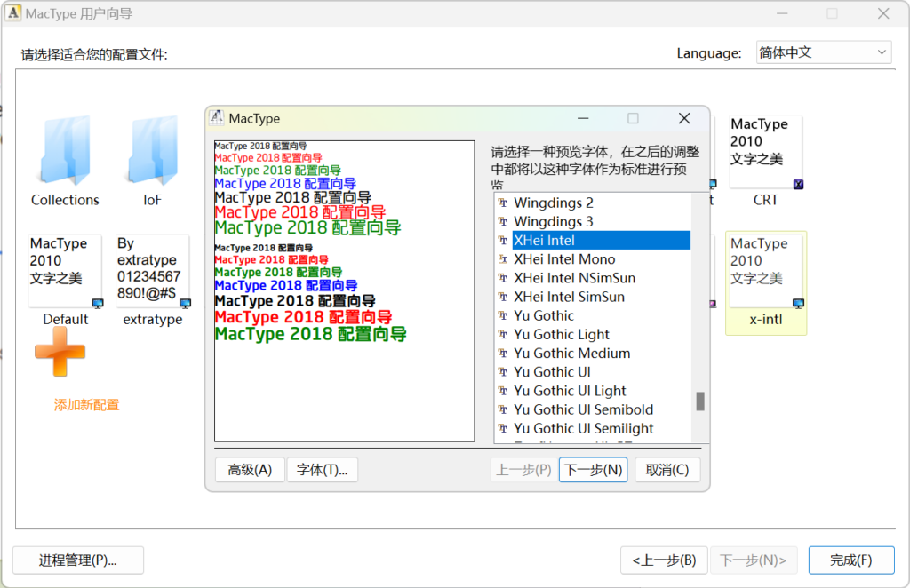Click the 进程管理(P)... button
Screen dimensions: 910x588
(x=78, y=560)
